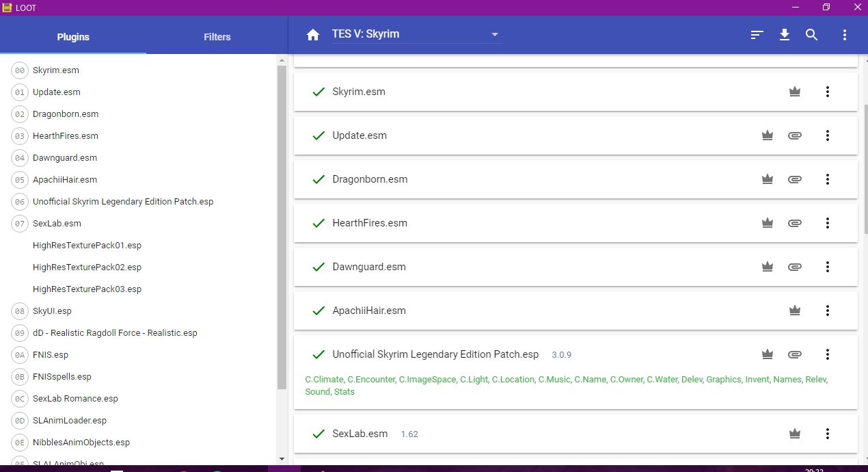
Task: Open the three-dot menu for SexLab.esm
Action: coord(828,434)
